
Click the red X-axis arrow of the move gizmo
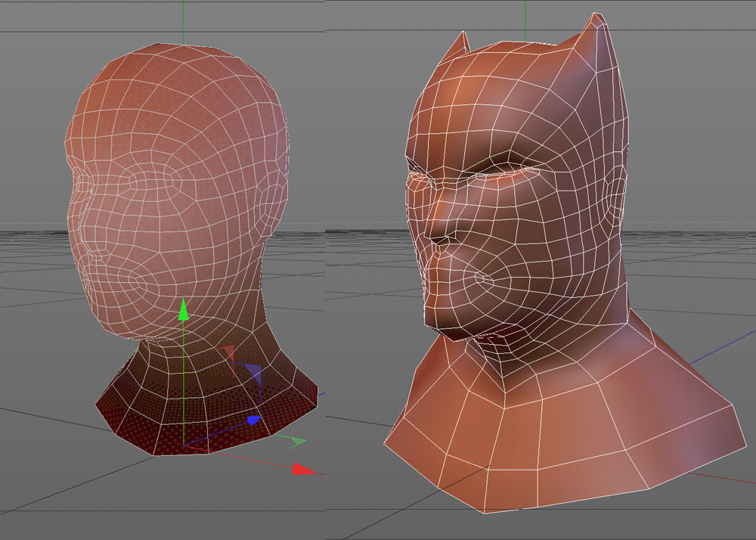click(303, 469)
